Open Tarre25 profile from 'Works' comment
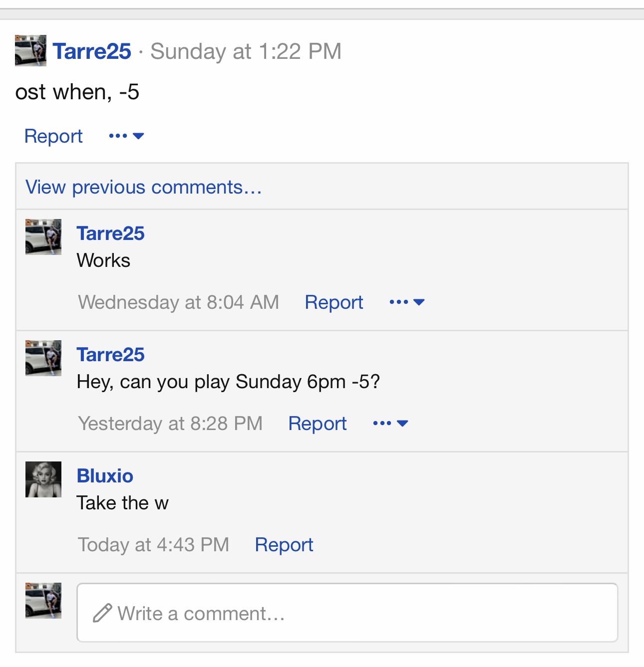644x667 pixels. [110, 233]
